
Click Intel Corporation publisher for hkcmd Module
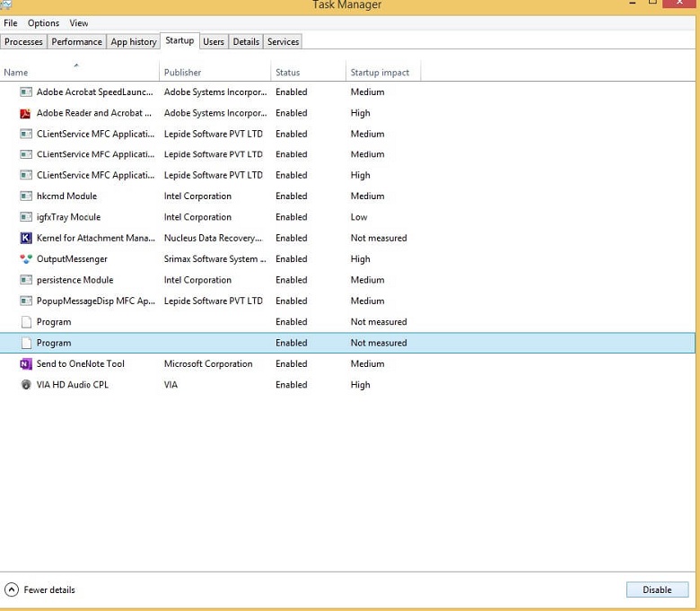click(197, 196)
